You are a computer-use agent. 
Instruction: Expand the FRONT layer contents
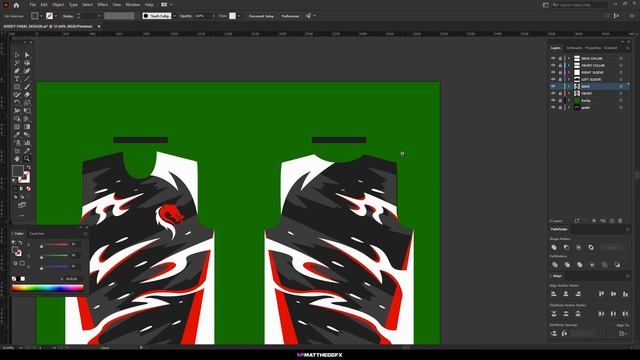coord(569,93)
